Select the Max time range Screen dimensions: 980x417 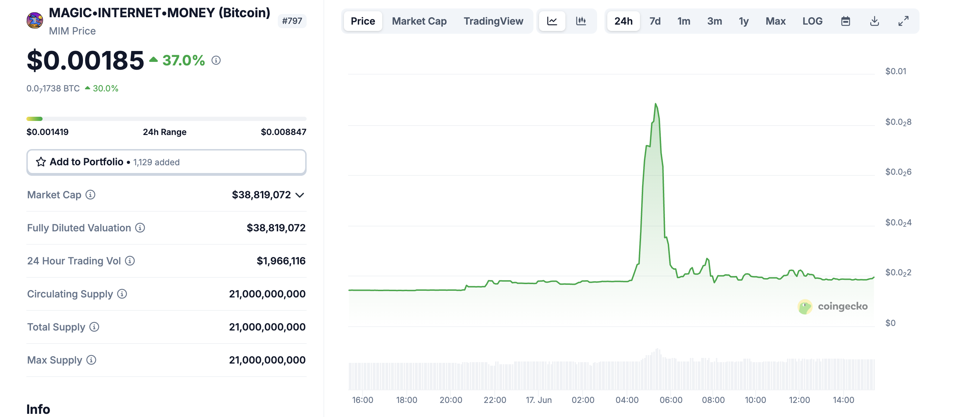coord(775,21)
